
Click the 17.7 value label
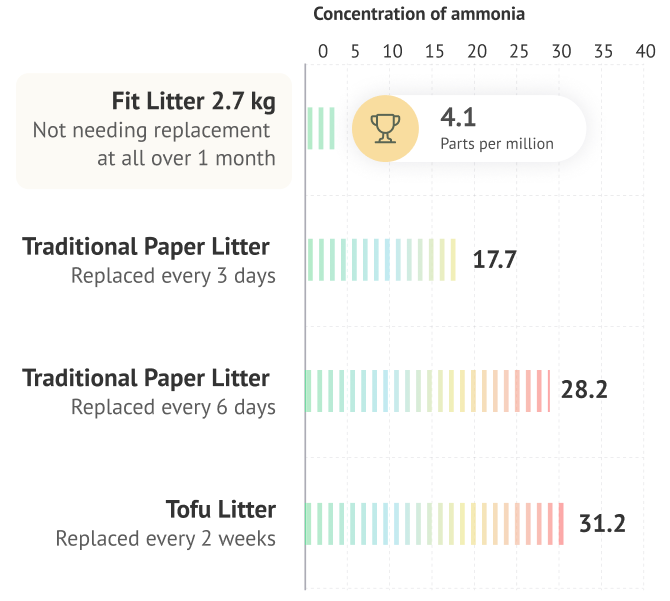[494, 260]
